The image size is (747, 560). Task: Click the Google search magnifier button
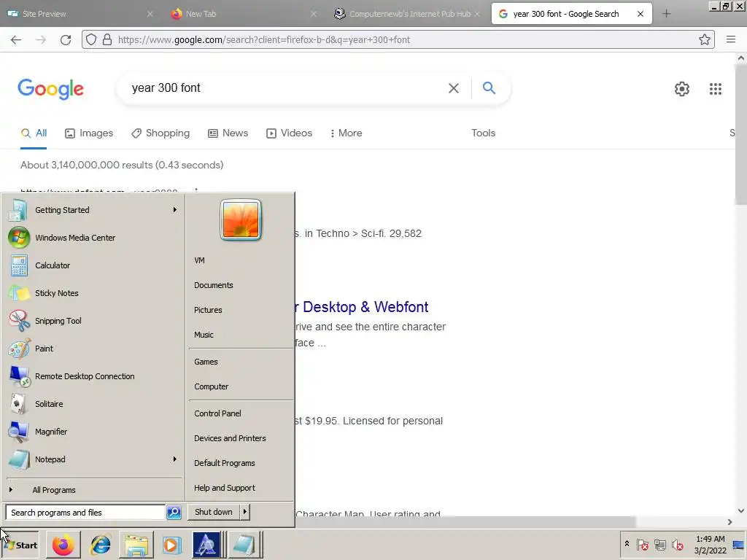pos(489,87)
